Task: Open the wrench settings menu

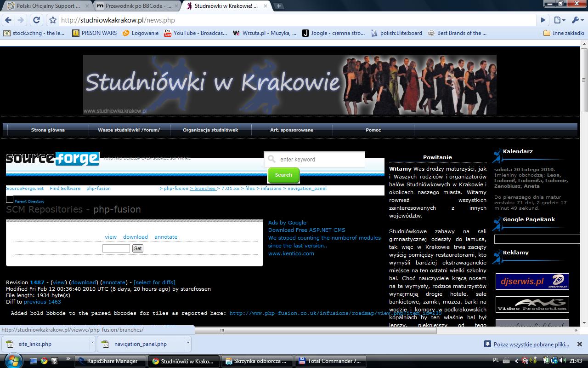Action: point(576,20)
